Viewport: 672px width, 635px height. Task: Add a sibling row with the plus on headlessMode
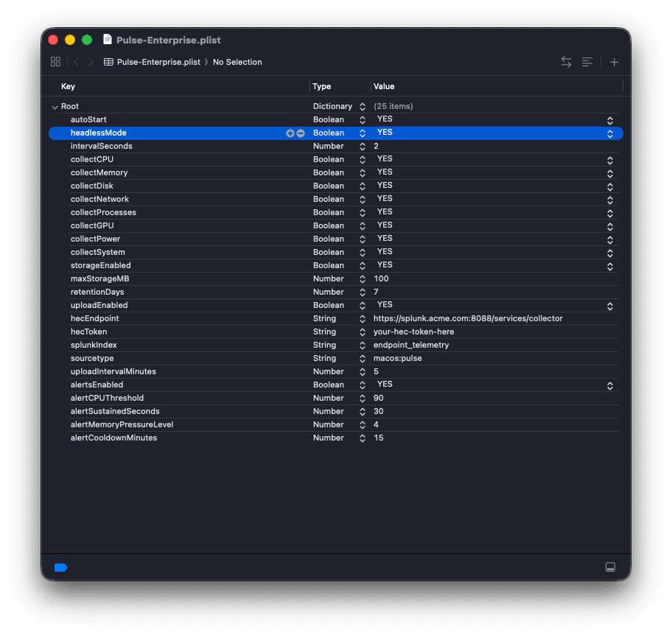[290, 133]
